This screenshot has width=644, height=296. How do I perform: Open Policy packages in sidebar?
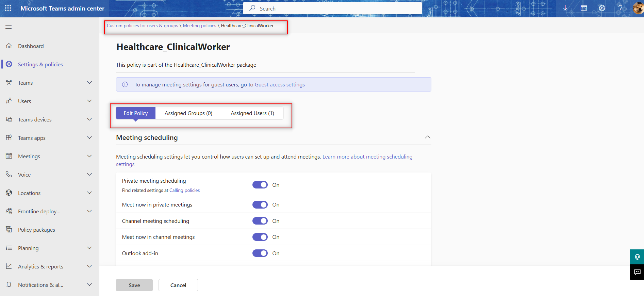pyautogui.click(x=36, y=230)
